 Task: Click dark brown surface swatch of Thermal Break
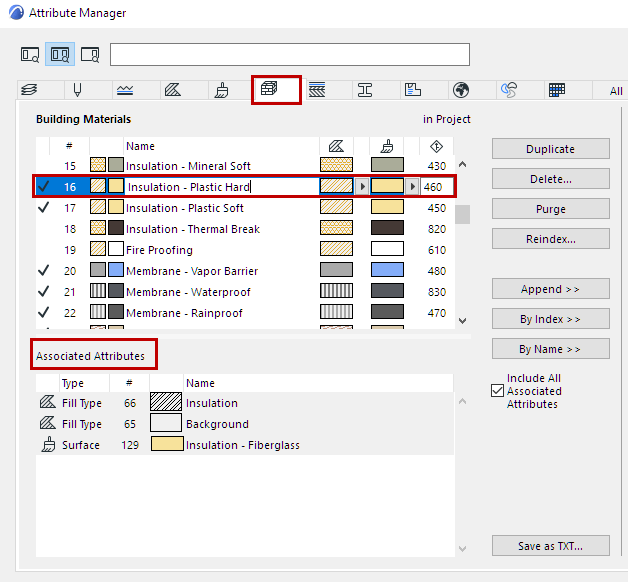point(387,228)
